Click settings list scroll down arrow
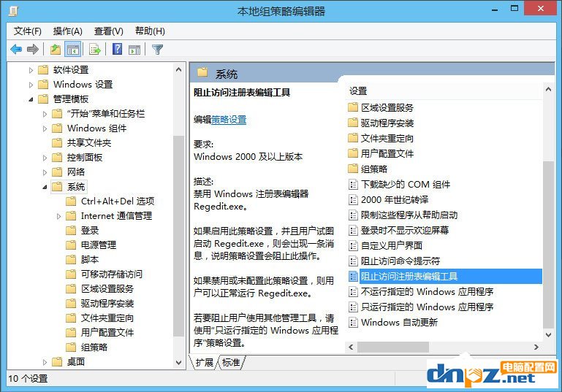562x392 pixels. 548,335
